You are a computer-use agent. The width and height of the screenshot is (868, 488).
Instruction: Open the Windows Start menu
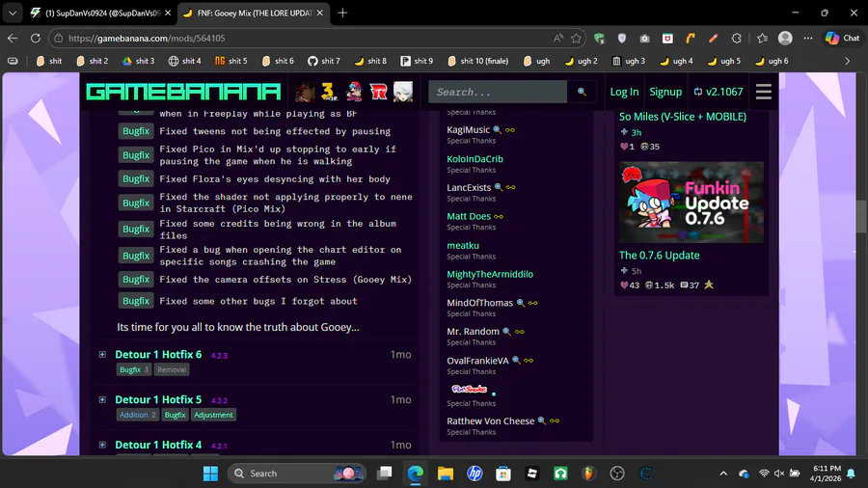tap(210, 474)
